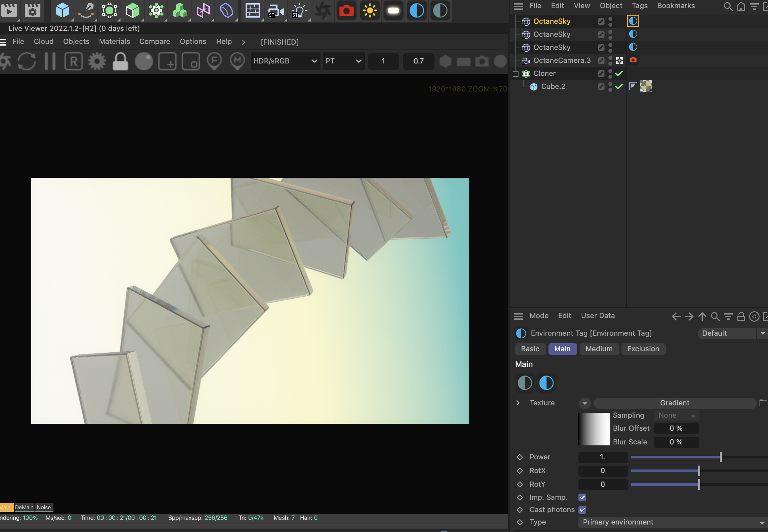Open the Object Manager Tags menu
The image size is (768, 532).
tap(639, 6)
